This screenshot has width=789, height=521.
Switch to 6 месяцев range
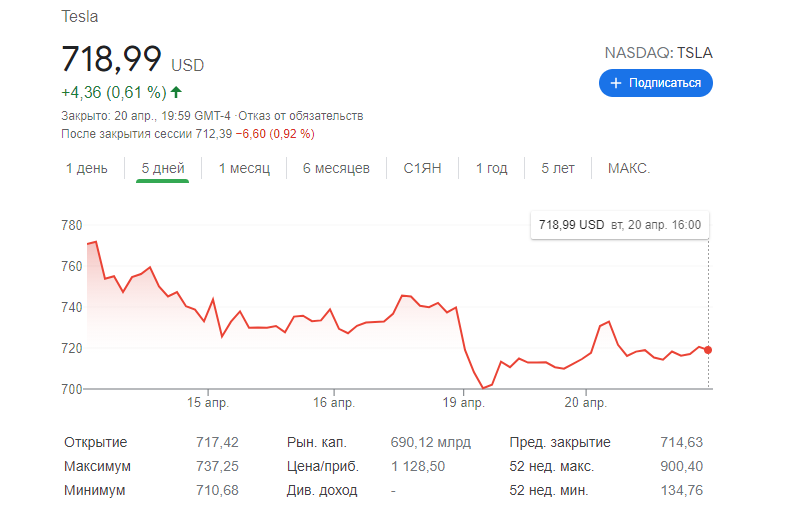pos(336,168)
